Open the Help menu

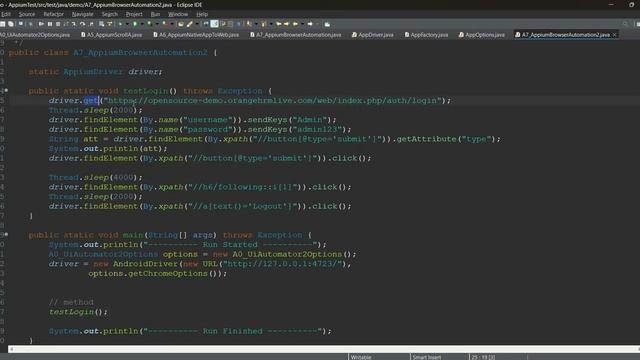pyautogui.click(x=202, y=14)
